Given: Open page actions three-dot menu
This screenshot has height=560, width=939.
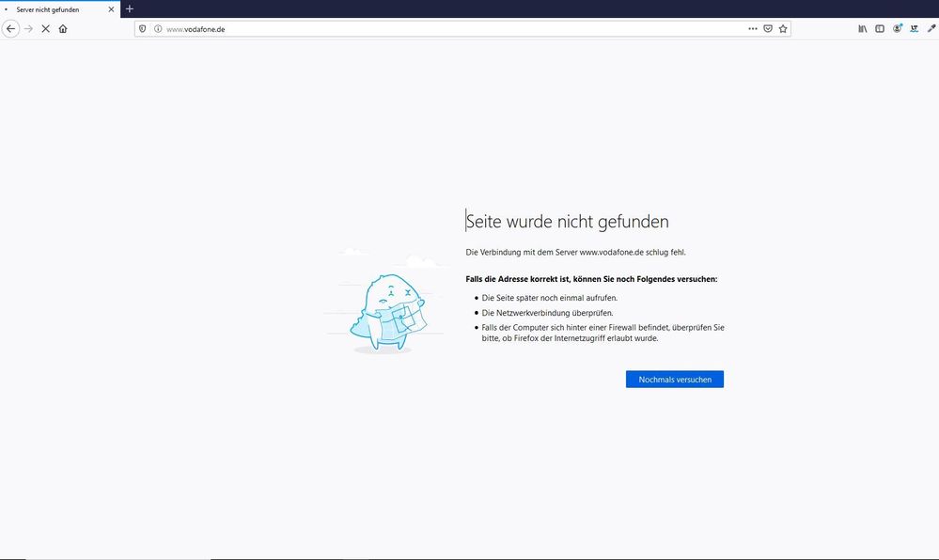Looking at the screenshot, I should point(753,29).
